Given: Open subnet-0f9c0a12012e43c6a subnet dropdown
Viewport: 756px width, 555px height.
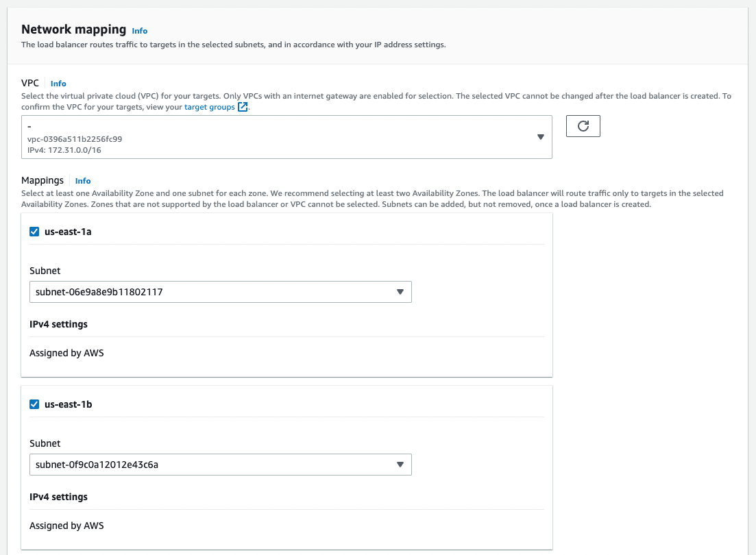Looking at the screenshot, I should click(x=220, y=465).
